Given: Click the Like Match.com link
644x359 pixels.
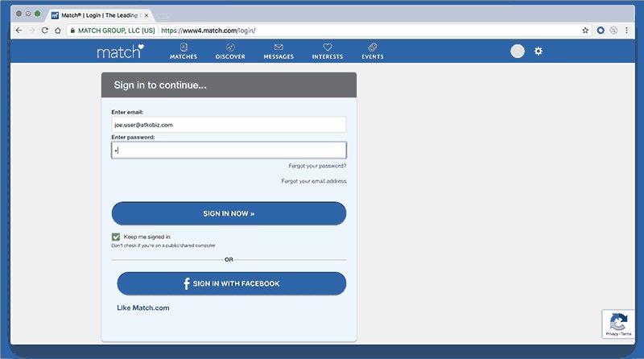Looking at the screenshot, I should [143, 307].
